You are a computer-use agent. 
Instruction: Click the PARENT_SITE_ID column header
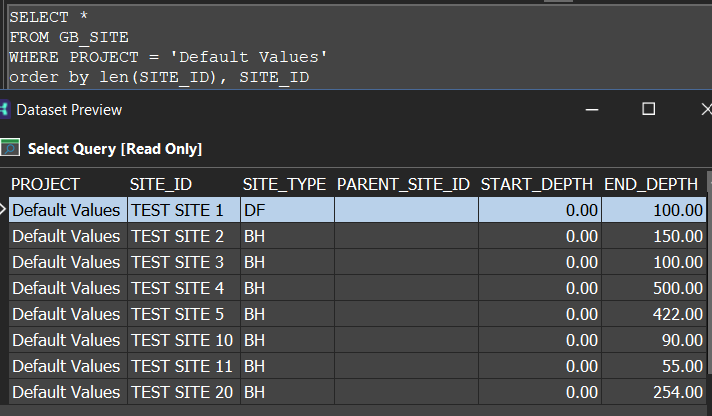point(404,184)
